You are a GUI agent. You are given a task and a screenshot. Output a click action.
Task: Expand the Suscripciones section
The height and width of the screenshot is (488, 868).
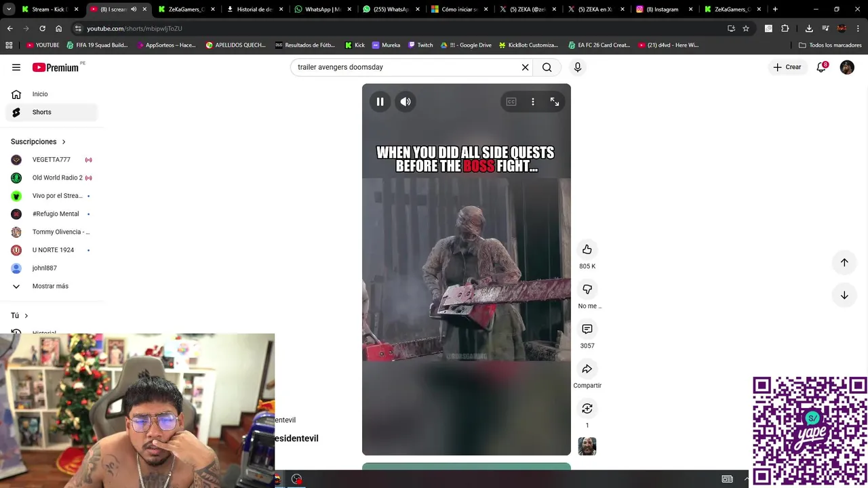tap(38, 142)
